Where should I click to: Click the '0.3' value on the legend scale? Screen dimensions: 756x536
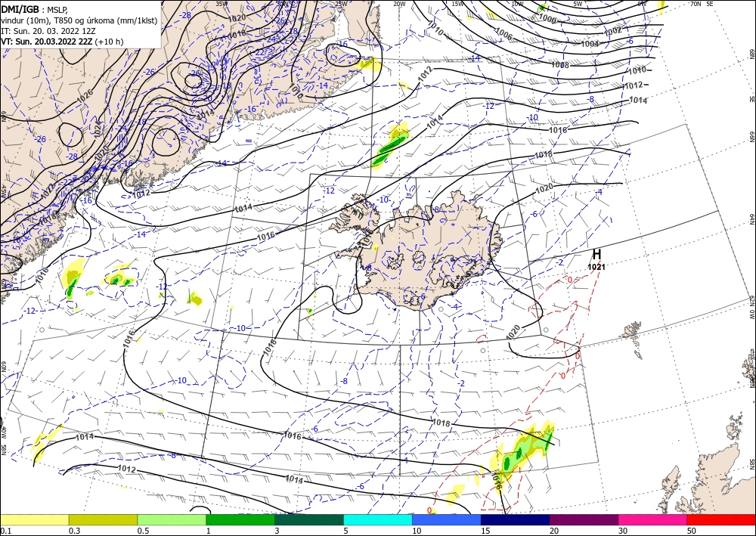click(x=74, y=531)
